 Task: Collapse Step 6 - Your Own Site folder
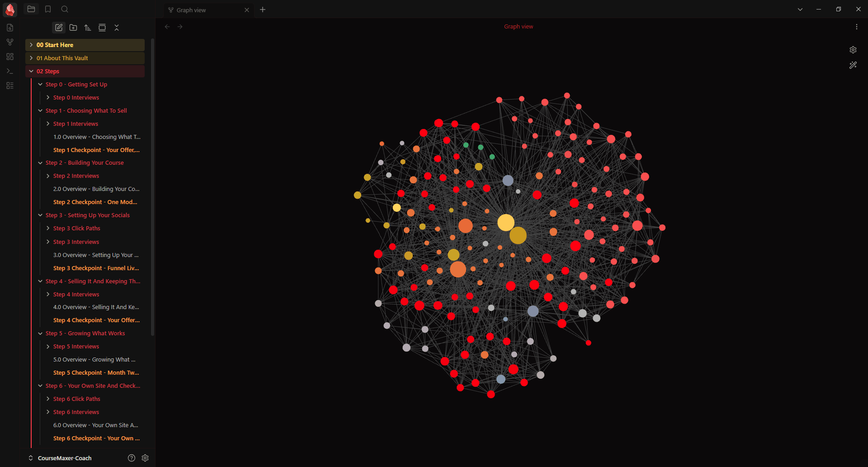click(90, 386)
